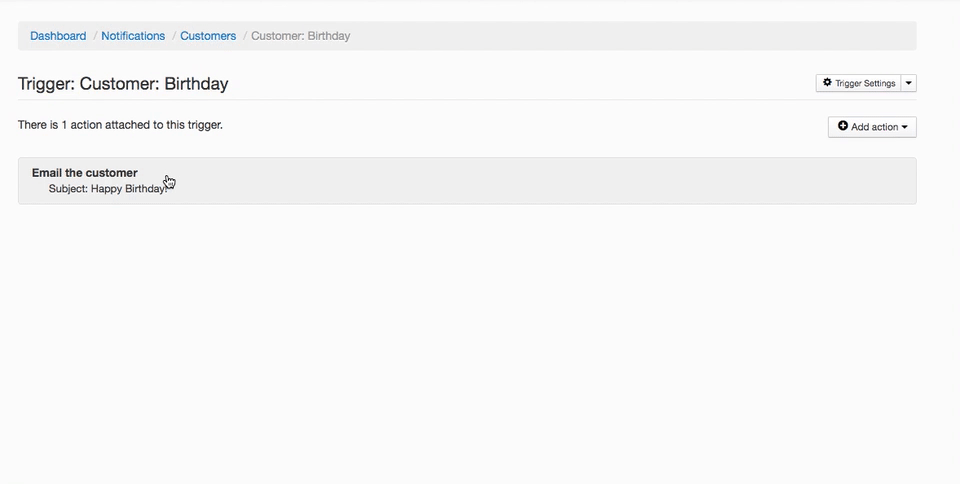960x484 pixels.
Task: Click the slash separator after Dashboard
Action: point(95,36)
